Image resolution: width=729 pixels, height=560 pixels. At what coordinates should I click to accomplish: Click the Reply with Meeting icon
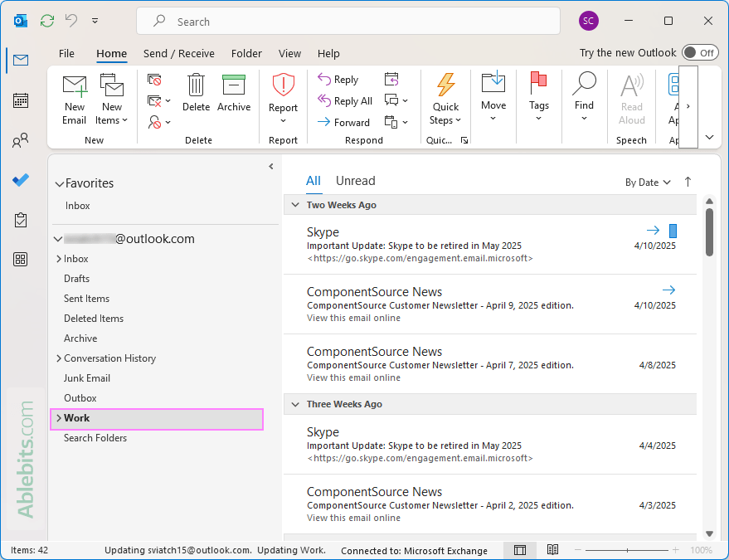(x=391, y=80)
